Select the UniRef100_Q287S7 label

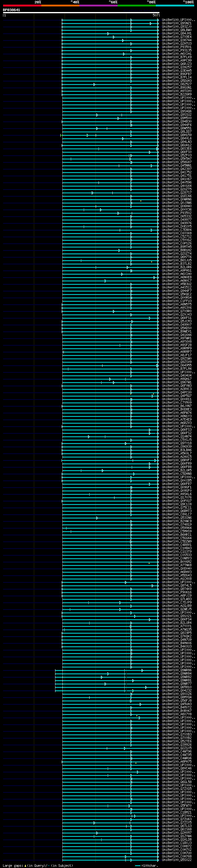177,193
